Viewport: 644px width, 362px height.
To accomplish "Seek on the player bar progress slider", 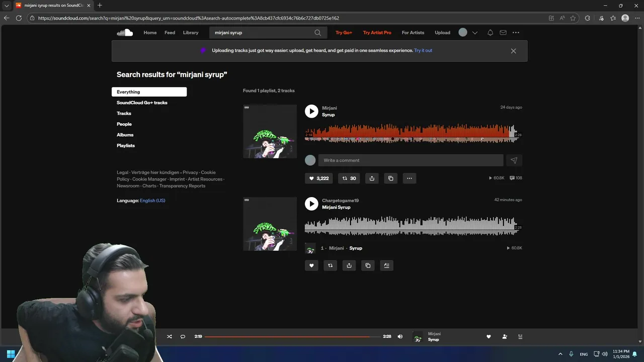I will point(292,337).
